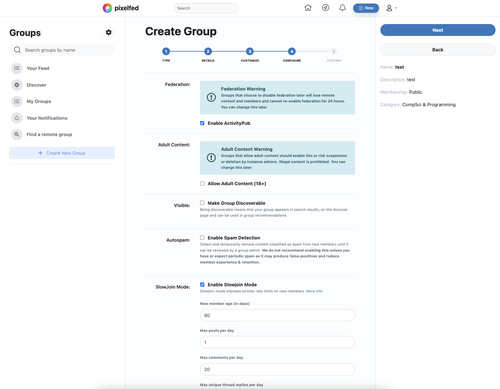Viewport: 500px width, 389px height.
Task: Open the notifications bell icon
Action: point(342,8)
